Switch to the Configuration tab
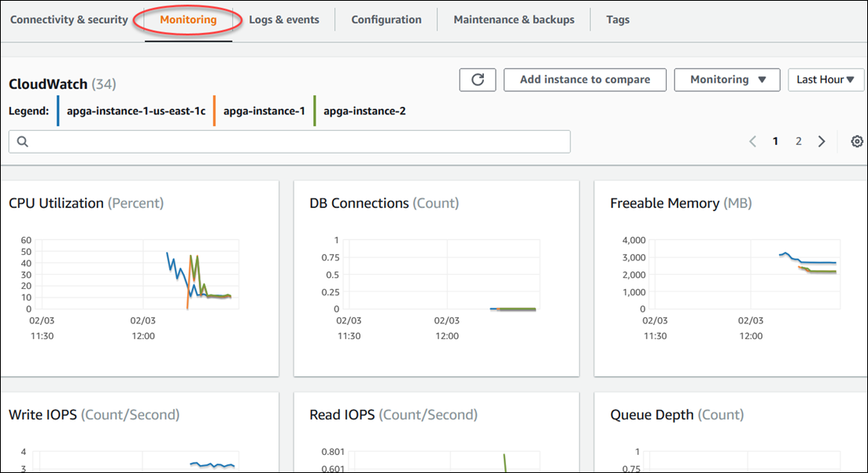 click(x=386, y=20)
